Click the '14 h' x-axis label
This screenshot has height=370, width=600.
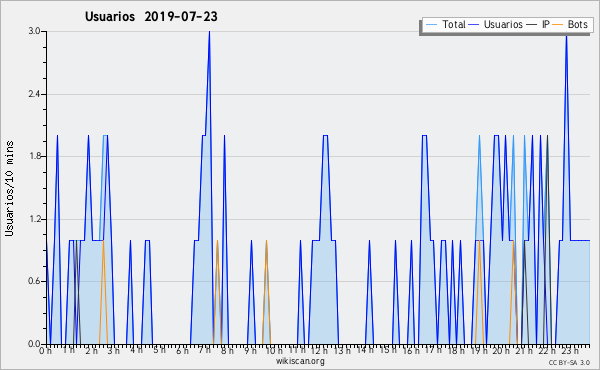tap(364, 350)
